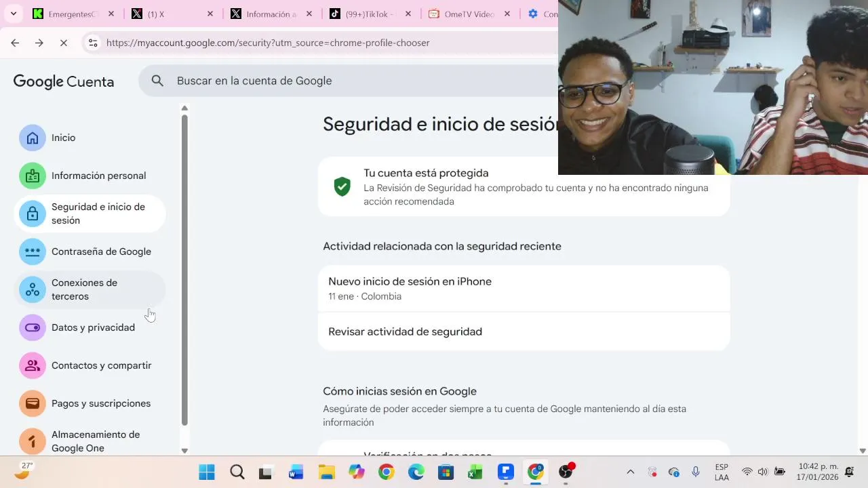Click the magnifier icon in the account search
This screenshot has height=488, width=868.
pyautogui.click(x=157, y=81)
